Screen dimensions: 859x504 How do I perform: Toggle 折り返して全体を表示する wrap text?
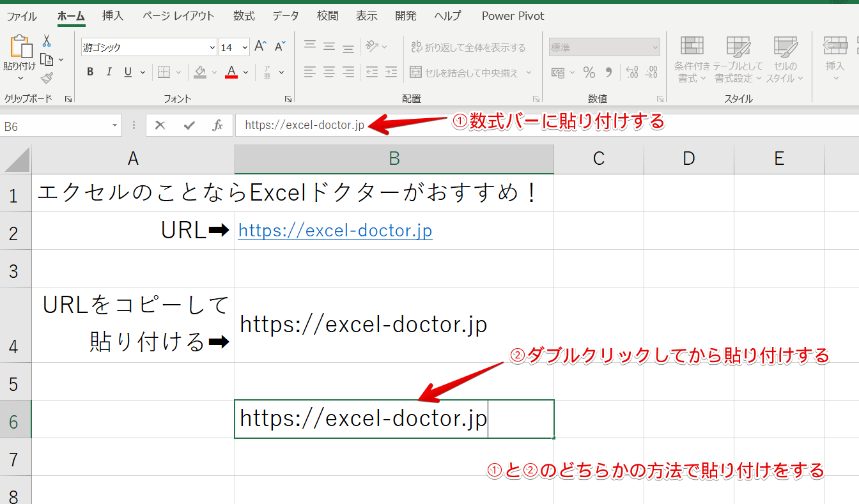pyautogui.click(x=468, y=47)
